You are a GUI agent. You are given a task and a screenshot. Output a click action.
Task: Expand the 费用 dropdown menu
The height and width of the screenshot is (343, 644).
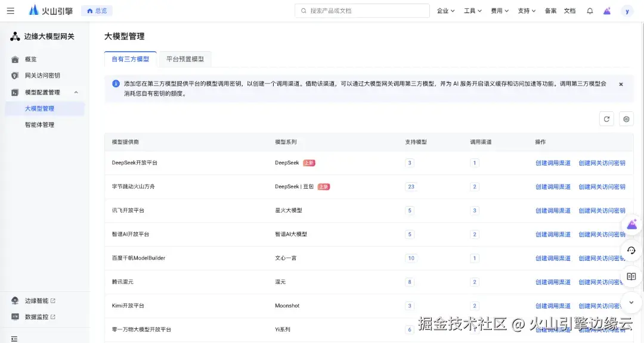[500, 11]
